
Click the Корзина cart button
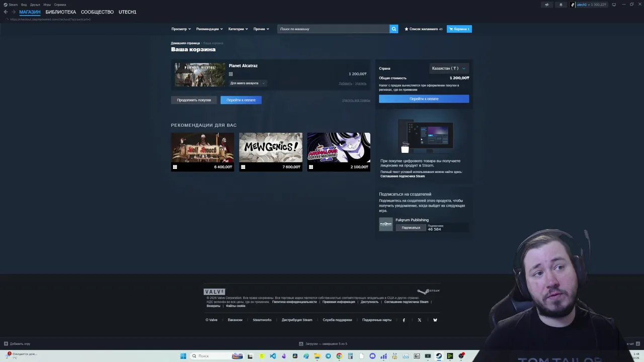[x=459, y=29]
